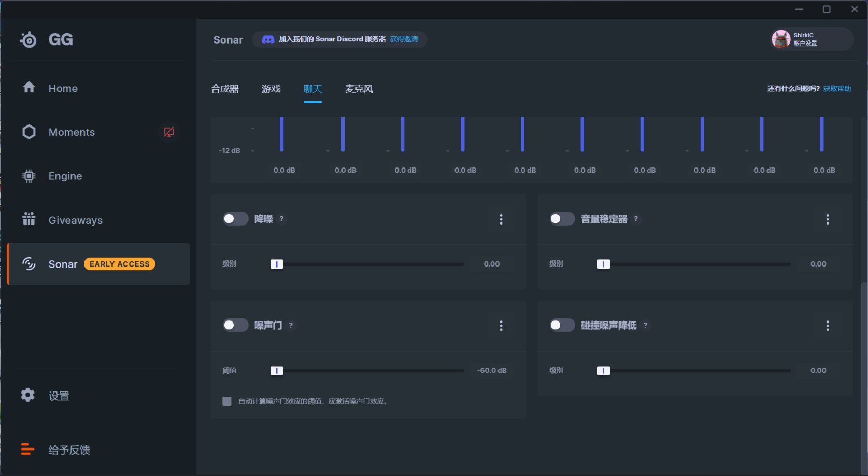
Task: Click the orange feedback lines icon
Action: 27,449
